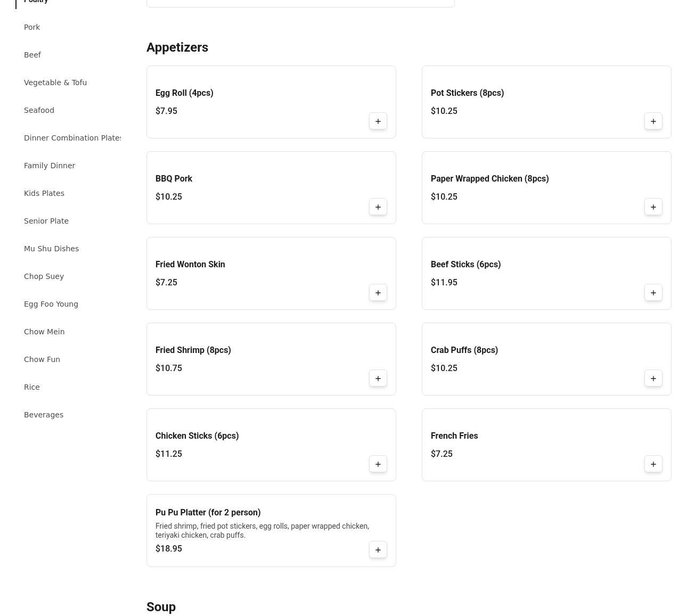
Task: Click the Appetizers section heading
Action: (177, 47)
